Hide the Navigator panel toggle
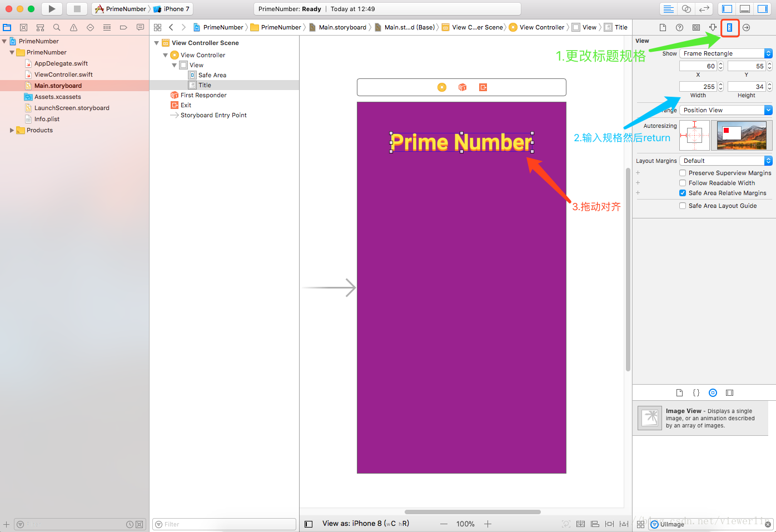This screenshot has width=776, height=532. pyautogui.click(x=727, y=9)
